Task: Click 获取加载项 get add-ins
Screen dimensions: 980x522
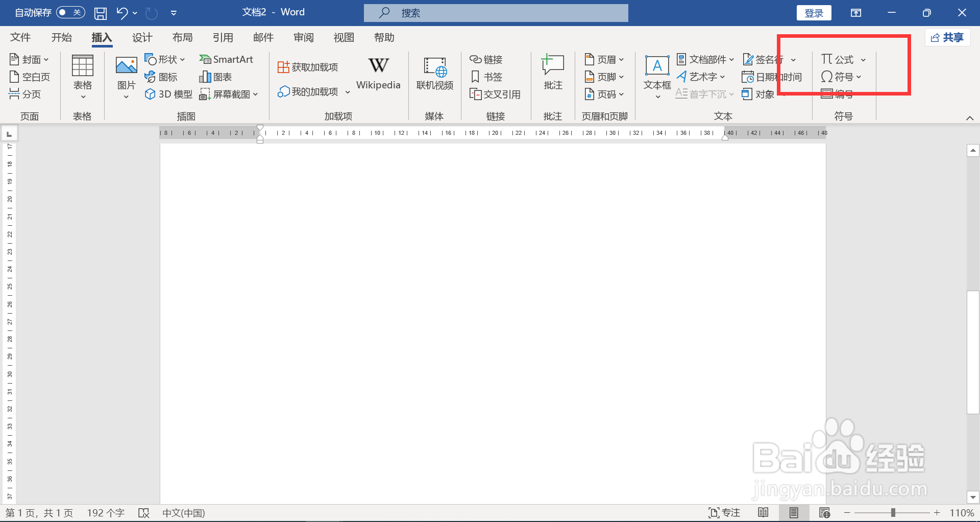Action: [308, 67]
